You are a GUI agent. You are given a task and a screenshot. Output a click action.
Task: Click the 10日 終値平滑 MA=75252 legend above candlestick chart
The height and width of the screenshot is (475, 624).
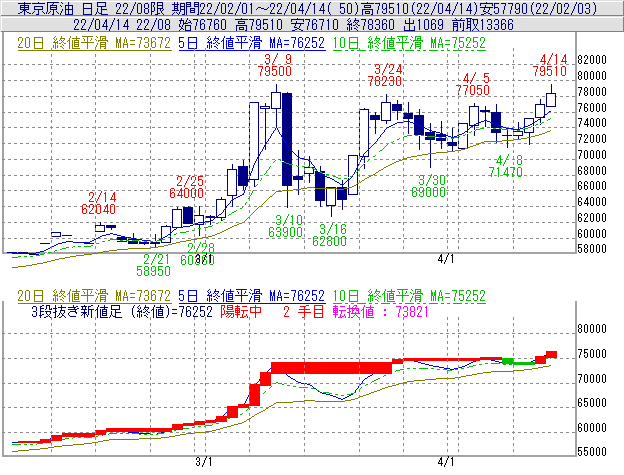coord(409,43)
